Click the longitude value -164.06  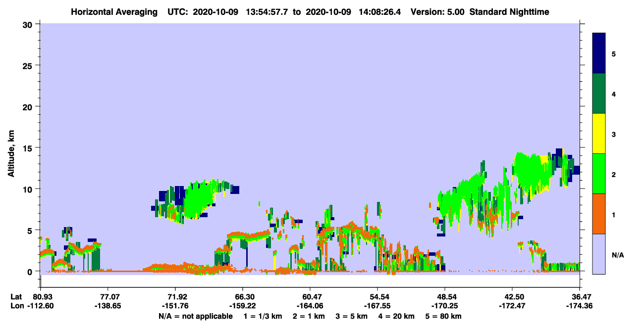pyautogui.click(x=310, y=306)
